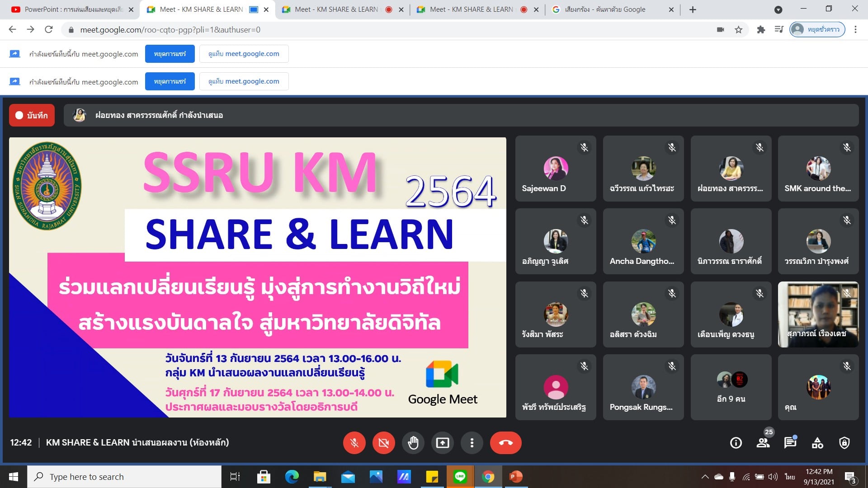Image resolution: width=868 pixels, height=488 pixels.
Task: Open the chat panel icon
Action: (x=790, y=443)
